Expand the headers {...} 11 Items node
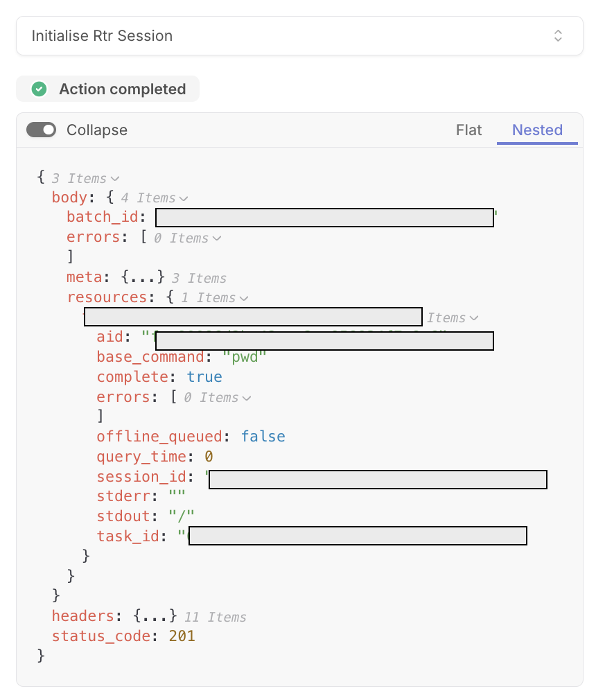The width and height of the screenshot is (596, 700). (155, 616)
